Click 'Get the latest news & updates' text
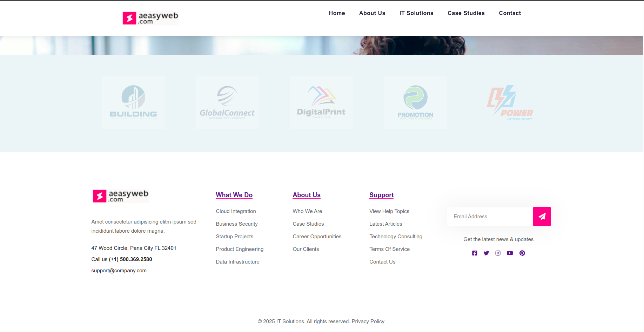Image resolution: width=644 pixels, height=332 pixels. (498, 239)
